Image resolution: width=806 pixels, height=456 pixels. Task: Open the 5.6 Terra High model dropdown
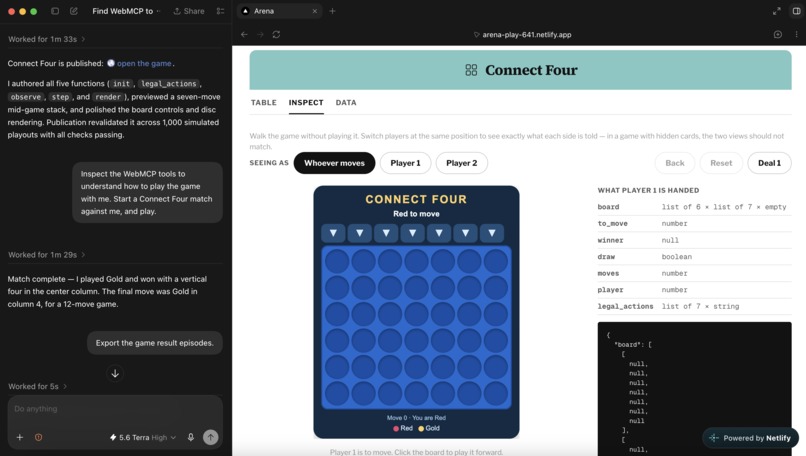pyautogui.click(x=143, y=437)
